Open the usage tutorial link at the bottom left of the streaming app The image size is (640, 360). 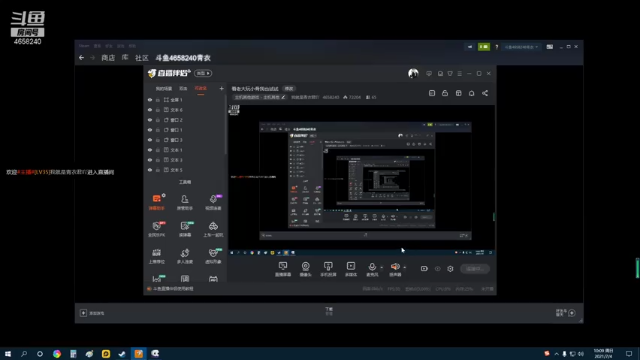pyautogui.click(x=170, y=289)
